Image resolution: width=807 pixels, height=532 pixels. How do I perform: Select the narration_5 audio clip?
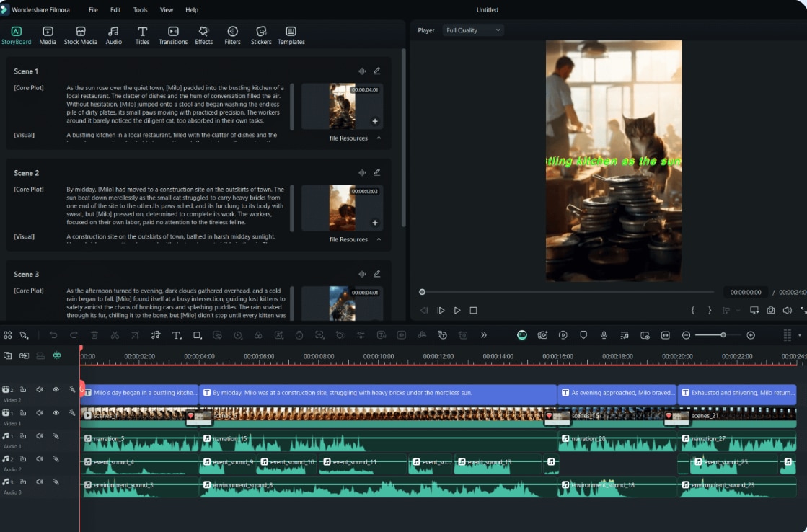pyautogui.click(x=140, y=443)
